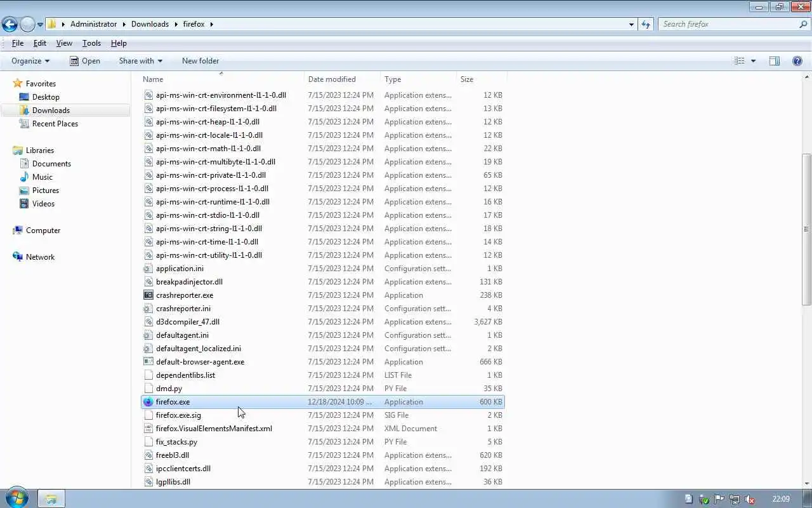Select Network in the navigation pane
This screenshot has height=508, width=812.
pyautogui.click(x=40, y=257)
